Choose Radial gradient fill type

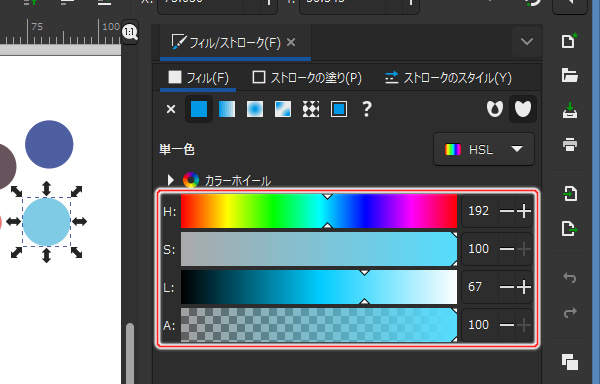click(255, 109)
